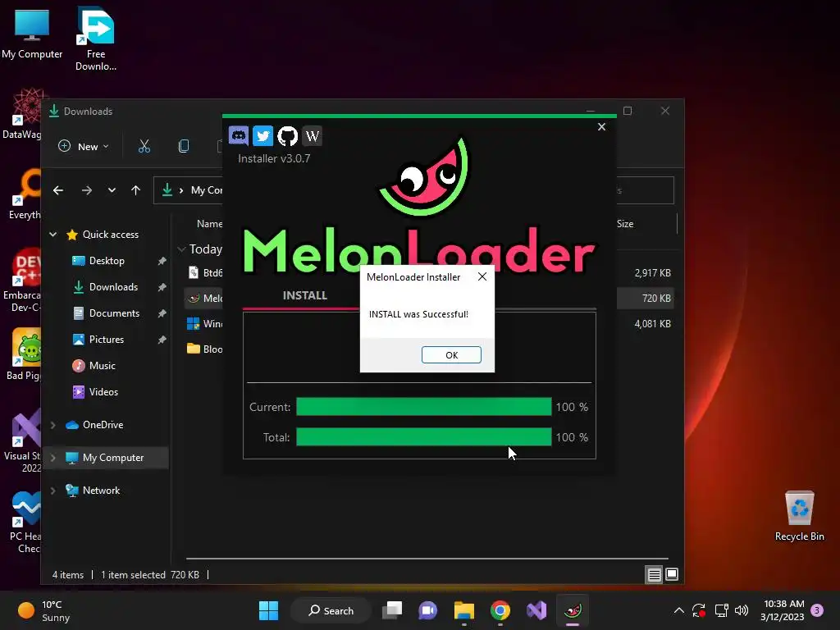Open the Recycle Bin desktop icon
Screen dimensions: 840x630
(x=799, y=516)
